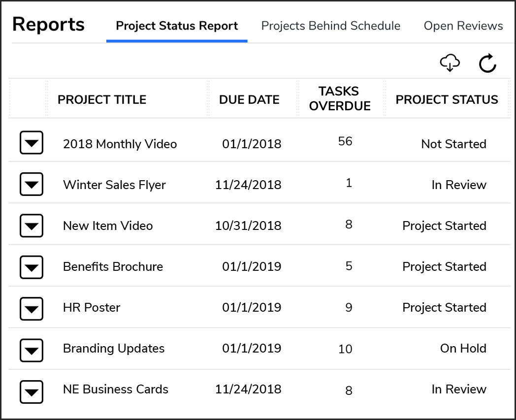Refresh the report with circular arrow icon
Screen dimensions: 516x420
pos(487,63)
